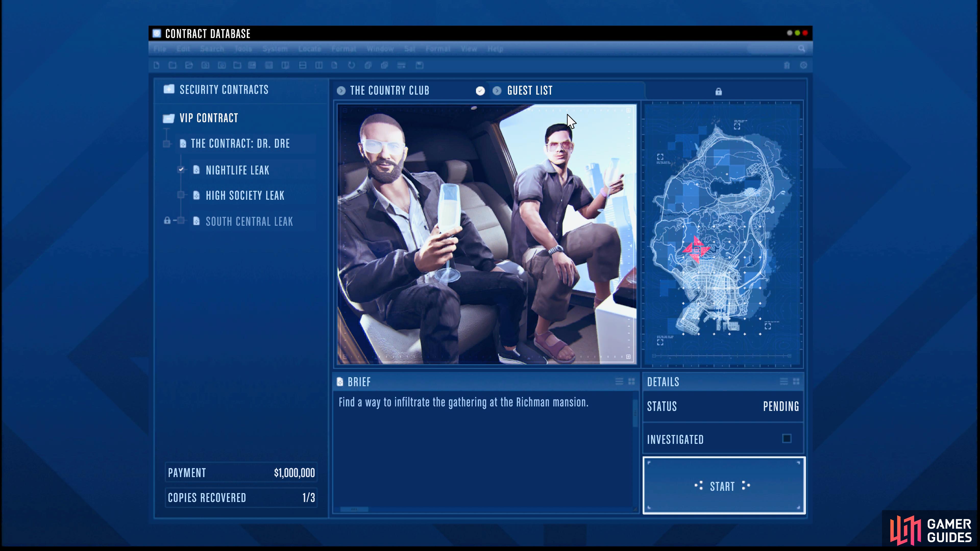Select the Guest List tab
Image resolution: width=980 pixels, height=551 pixels.
click(x=530, y=90)
